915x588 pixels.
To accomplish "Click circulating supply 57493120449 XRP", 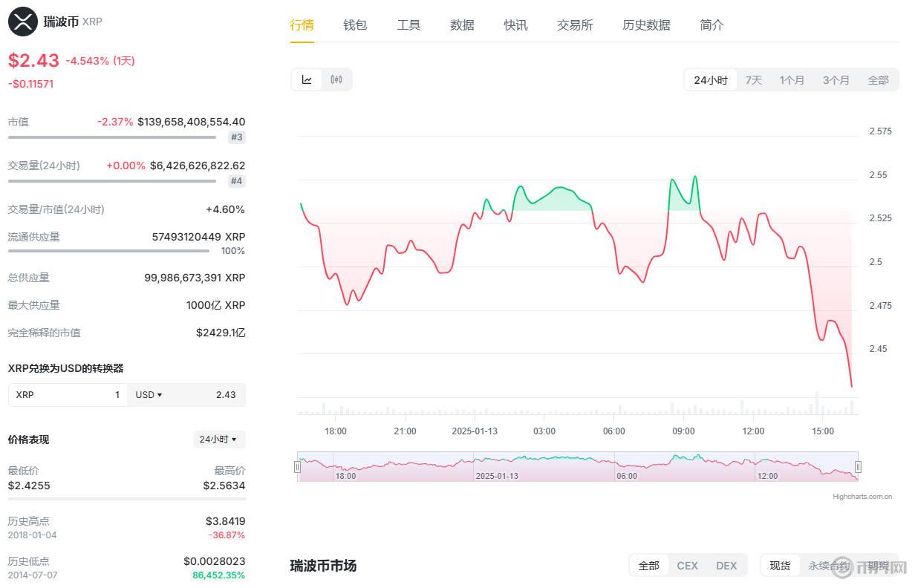I will click(x=198, y=237).
